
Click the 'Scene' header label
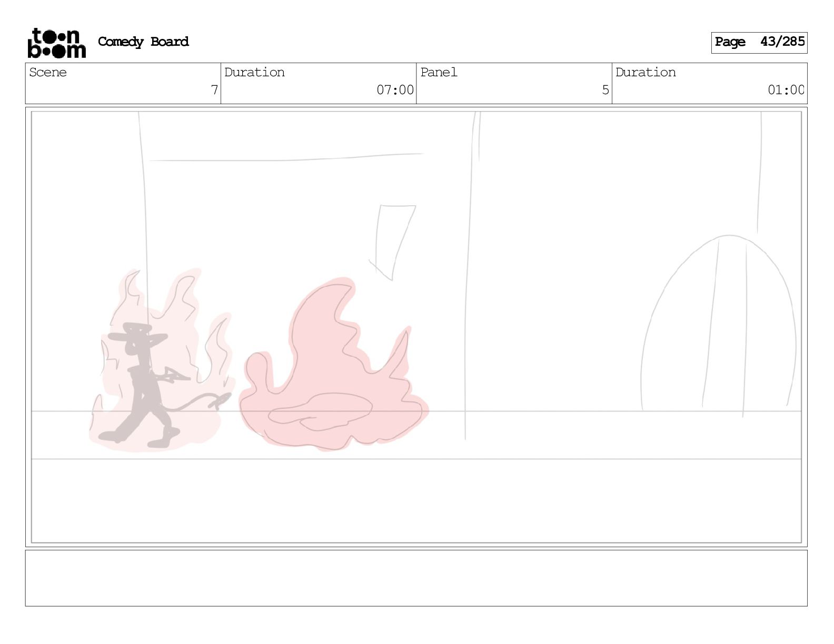[x=48, y=72]
